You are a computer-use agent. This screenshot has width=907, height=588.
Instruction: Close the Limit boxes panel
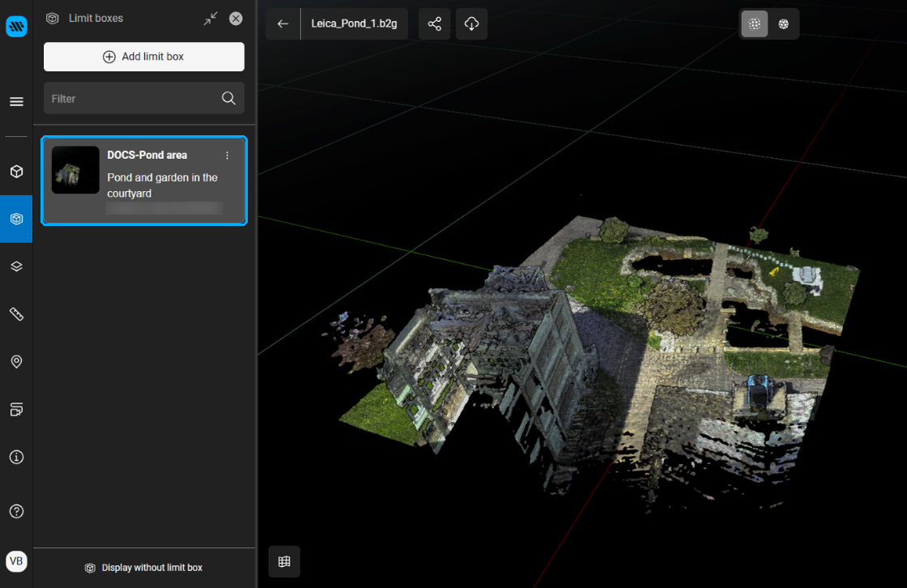[x=236, y=19]
